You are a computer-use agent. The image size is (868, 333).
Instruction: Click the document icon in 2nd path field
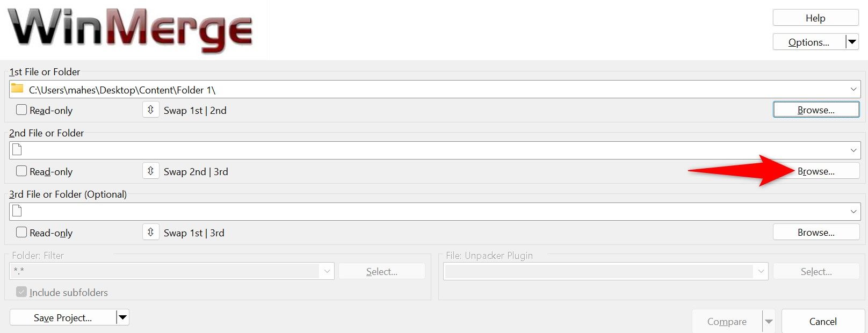click(x=17, y=150)
